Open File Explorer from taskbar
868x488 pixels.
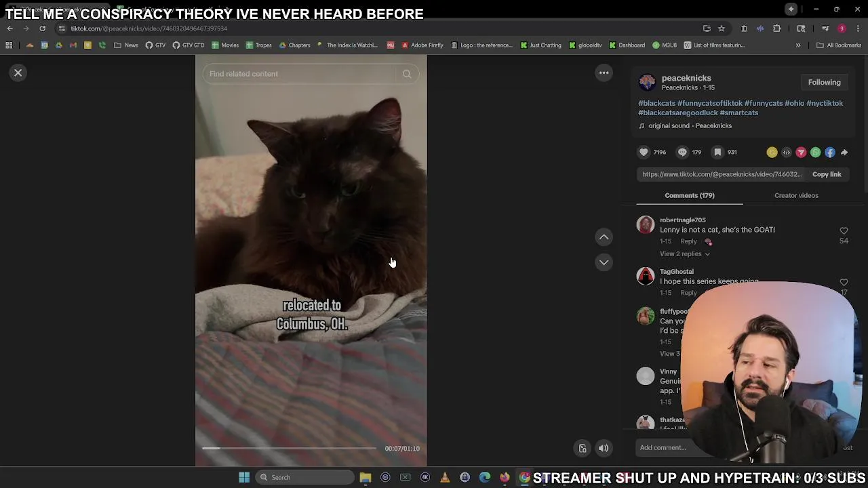click(x=366, y=477)
